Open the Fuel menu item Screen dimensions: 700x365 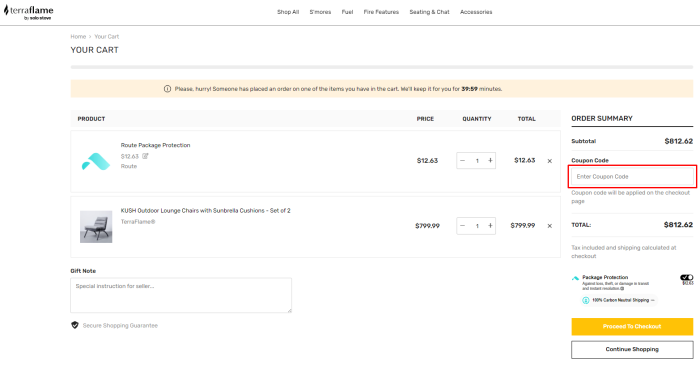347,12
